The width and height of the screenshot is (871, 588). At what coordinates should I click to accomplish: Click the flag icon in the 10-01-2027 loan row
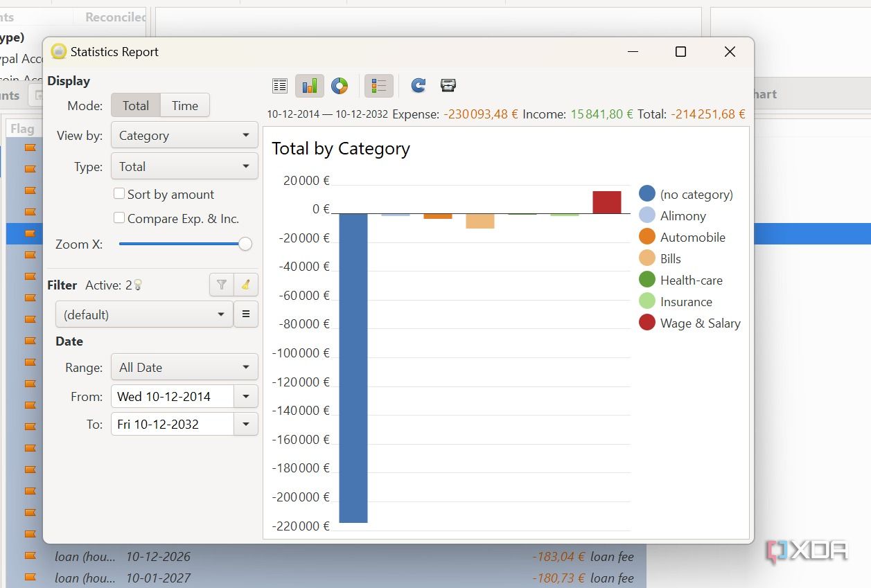(30, 578)
